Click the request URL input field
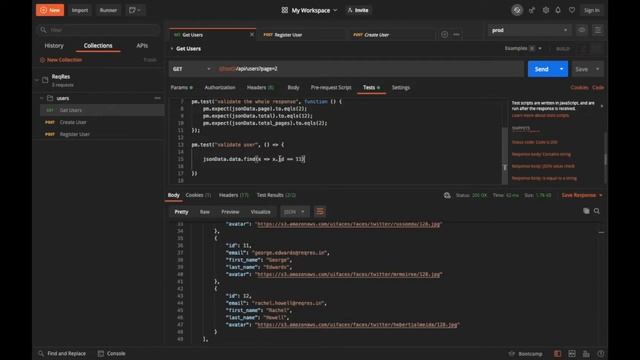This screenshot has width=640, height=360. pyautogui.click(x=369, y=69)
